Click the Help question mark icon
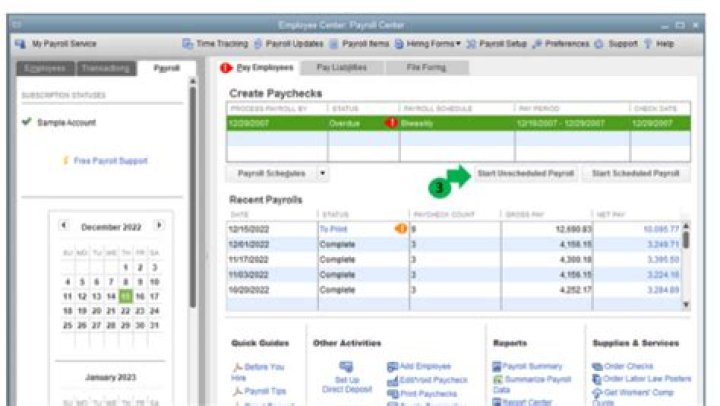The image size is (720, 406). pyautogui.click(x=648, y=44)
